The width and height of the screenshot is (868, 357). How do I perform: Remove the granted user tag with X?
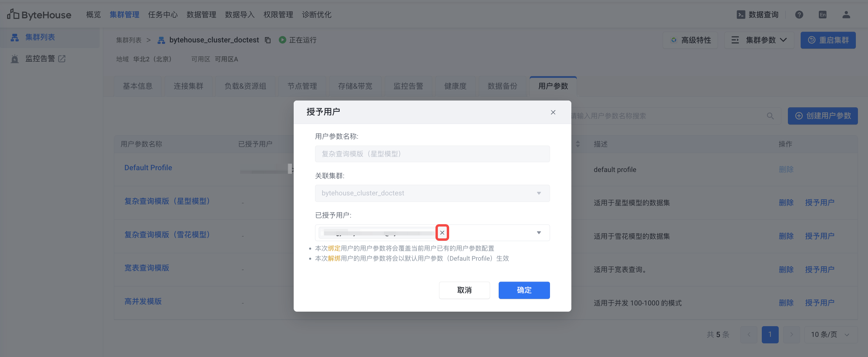tap(442, 233)
